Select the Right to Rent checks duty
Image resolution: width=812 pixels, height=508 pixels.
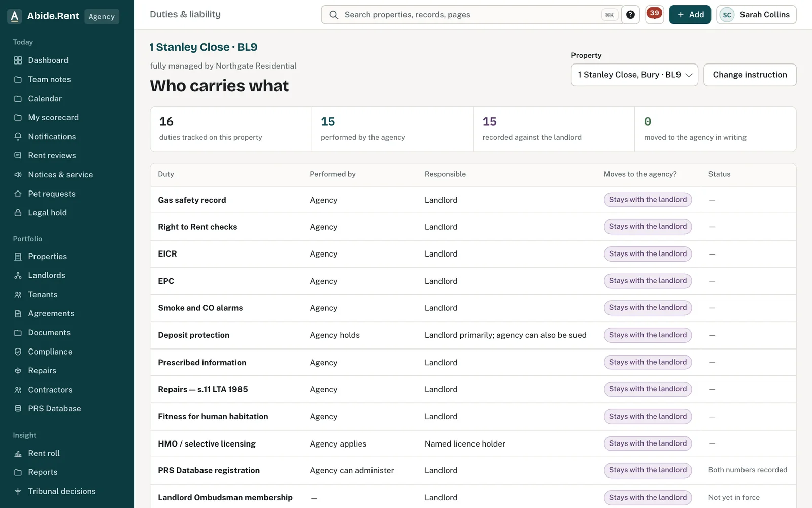tap(197, 227)
